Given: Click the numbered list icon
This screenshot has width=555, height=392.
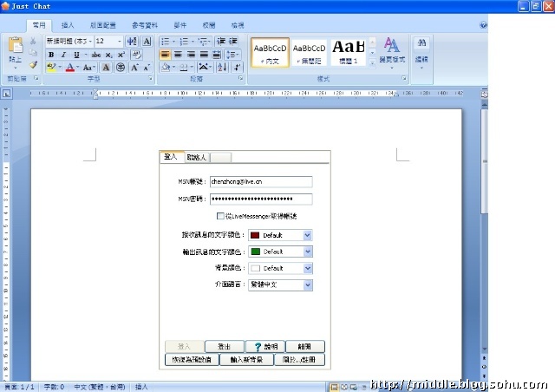Looking at the screenshot, I should point(184,42).
